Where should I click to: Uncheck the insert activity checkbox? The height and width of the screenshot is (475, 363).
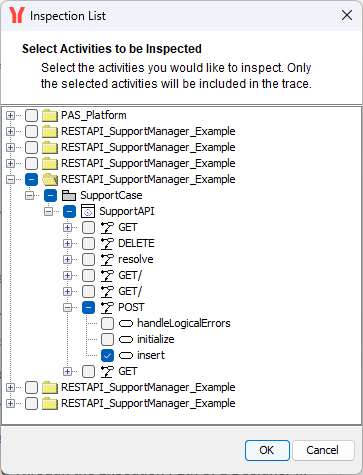[107, 355]
